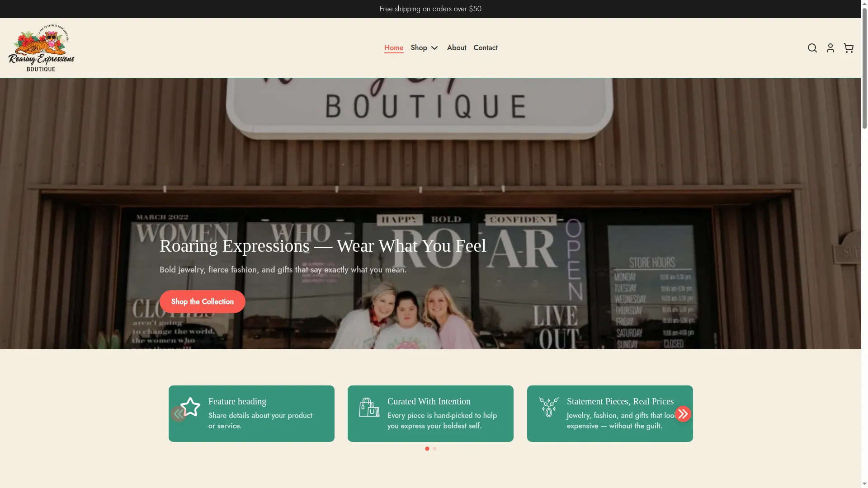868x488 pixels.
Task: Select the second carousel pagination dot
Action: coord(434,449)
